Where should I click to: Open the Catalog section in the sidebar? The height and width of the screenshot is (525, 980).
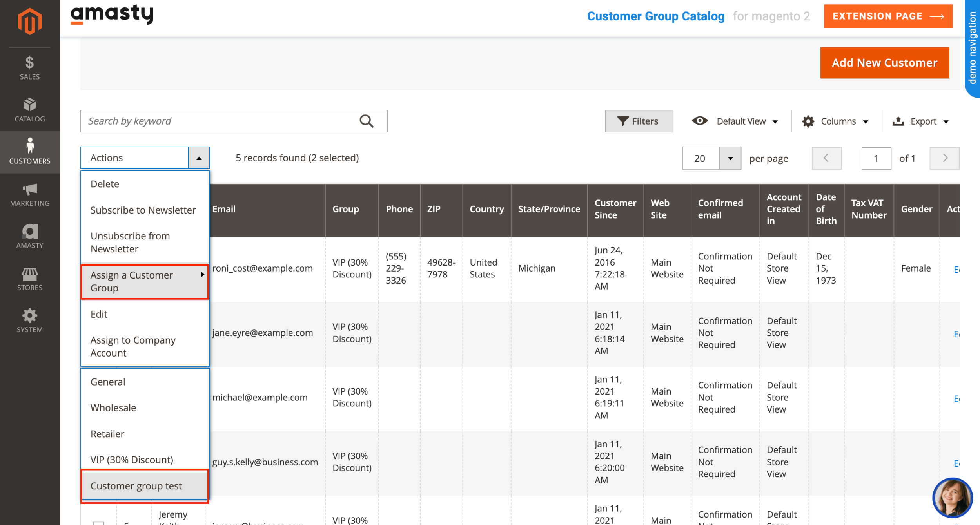(x=29, y=109)
